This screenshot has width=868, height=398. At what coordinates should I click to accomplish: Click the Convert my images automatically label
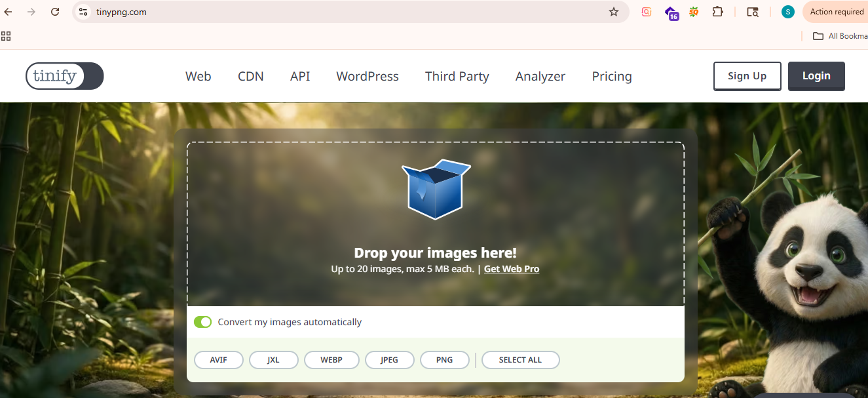tap(290, 322)
